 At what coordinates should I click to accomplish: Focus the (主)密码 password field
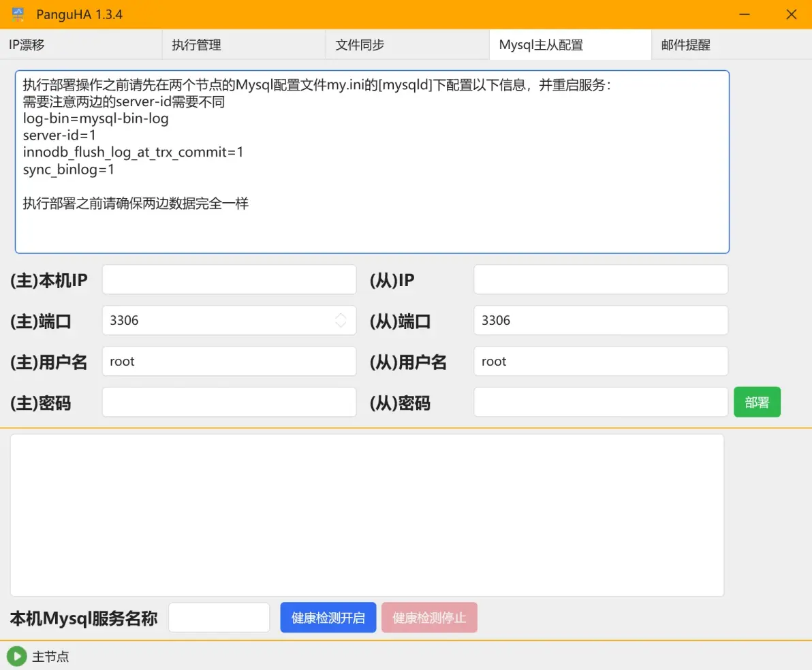230,402
